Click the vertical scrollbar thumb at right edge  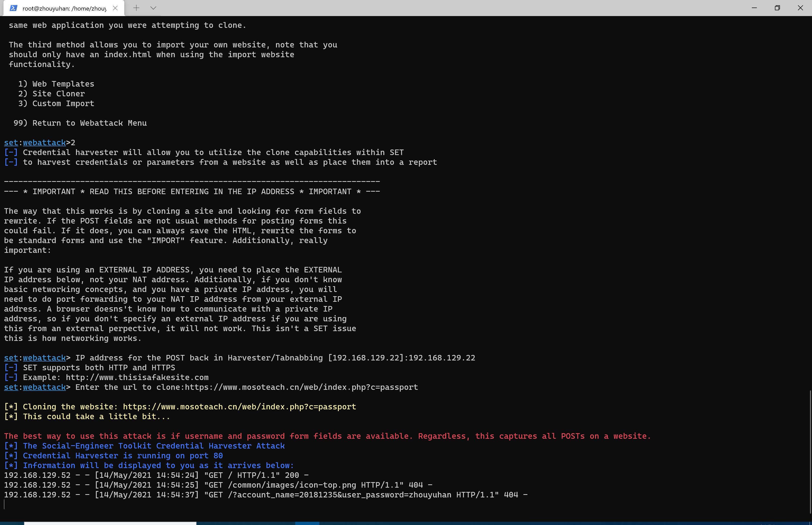point(810,452)
